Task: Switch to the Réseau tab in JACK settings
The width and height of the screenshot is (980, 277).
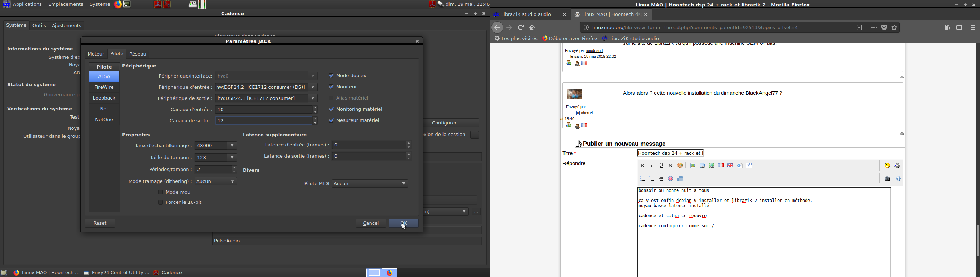Action: click(x=138, y=54)
